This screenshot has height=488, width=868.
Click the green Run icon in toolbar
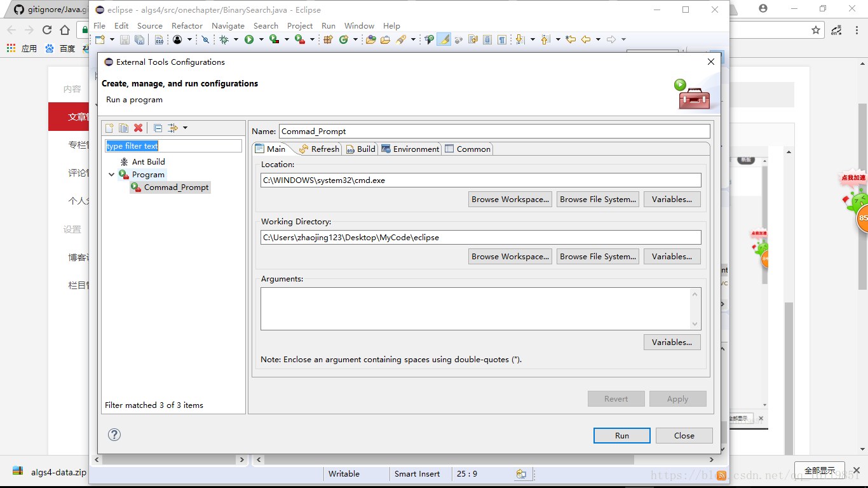coord(249,39)
